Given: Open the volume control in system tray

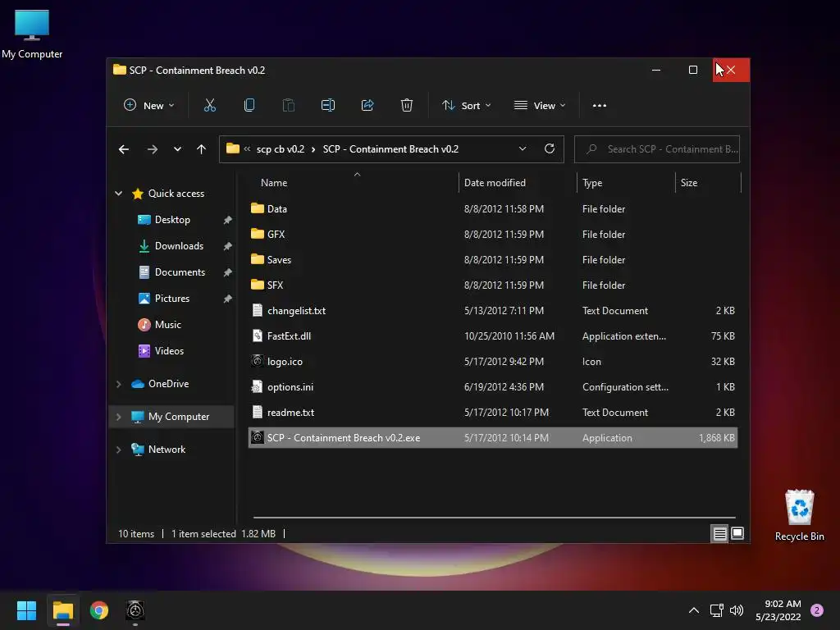Looking at the screenshot, I should [x=737, y=610].
